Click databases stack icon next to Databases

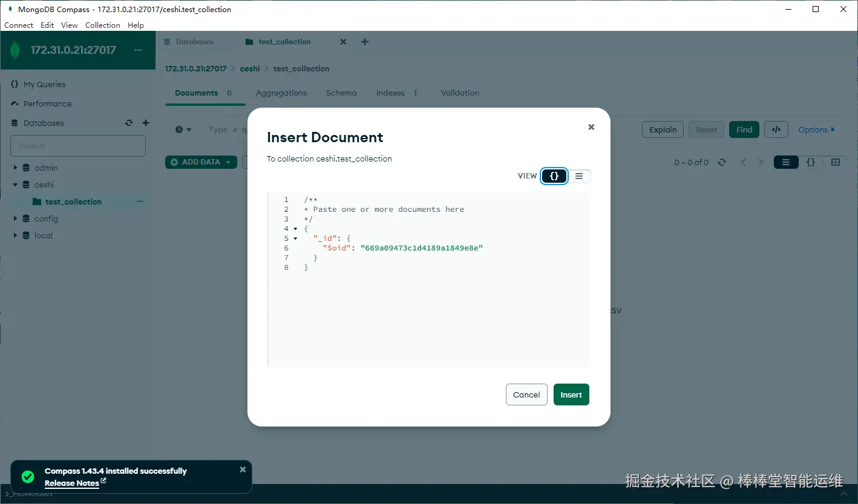(x=15, y=123)
